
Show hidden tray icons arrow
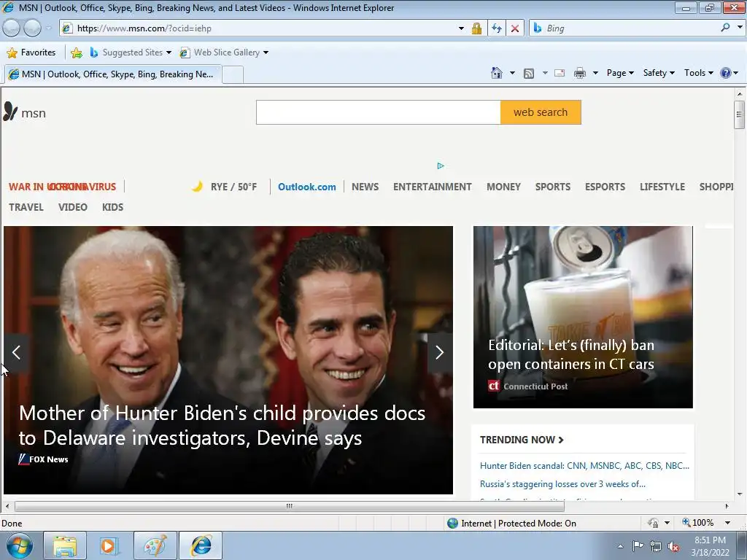pos(620,546)
